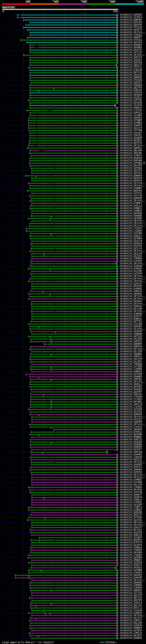This screenshot has height=644, width=146.
Task: Click the red ~20% identity legend bar
Action: coord(16,4)
